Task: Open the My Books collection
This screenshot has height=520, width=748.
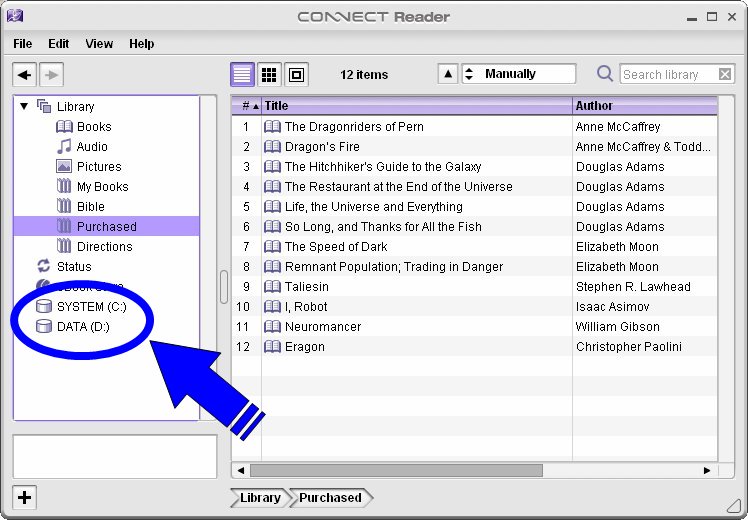Action: point(103,187)
